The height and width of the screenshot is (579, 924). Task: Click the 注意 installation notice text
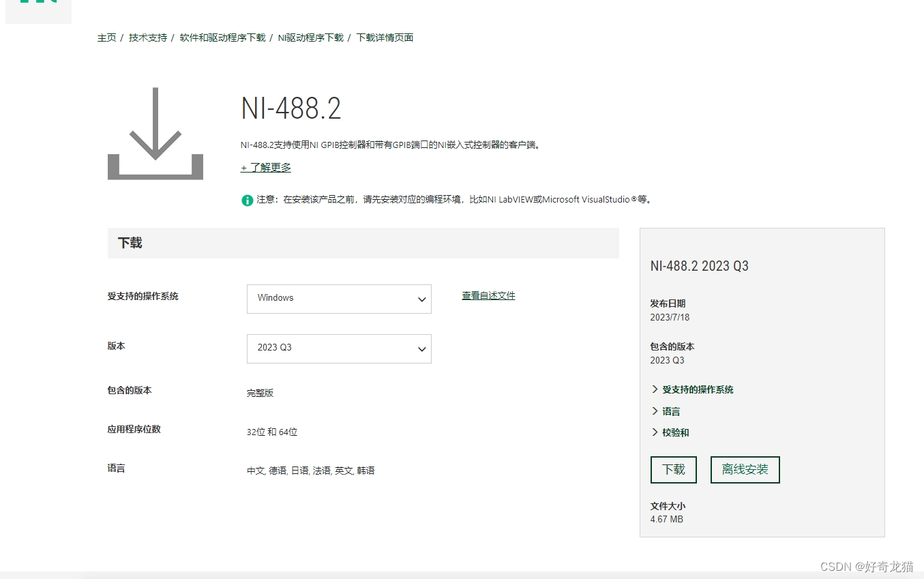[x=454, y=200]
